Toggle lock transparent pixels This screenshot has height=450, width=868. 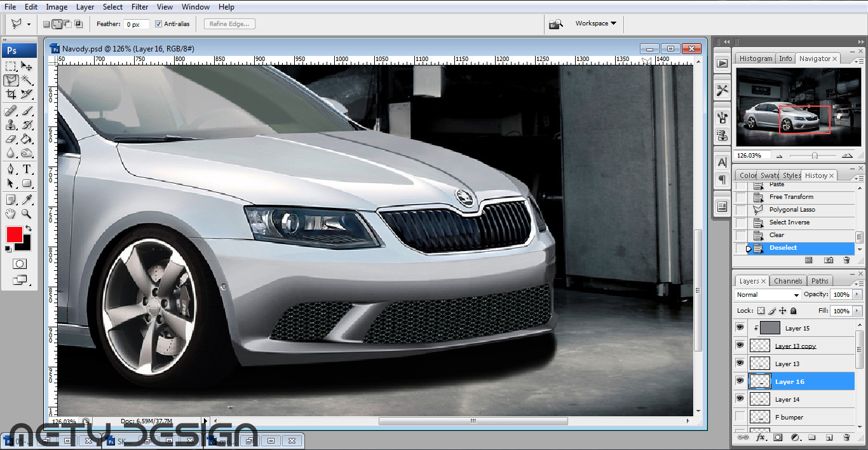[x=761, y=311]
